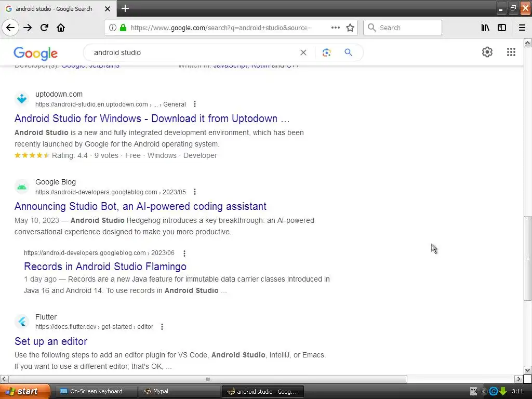532x399 pixels.
Task: Click the docs.flutter.dev URL breadcrumb
Action: [95, 327]
